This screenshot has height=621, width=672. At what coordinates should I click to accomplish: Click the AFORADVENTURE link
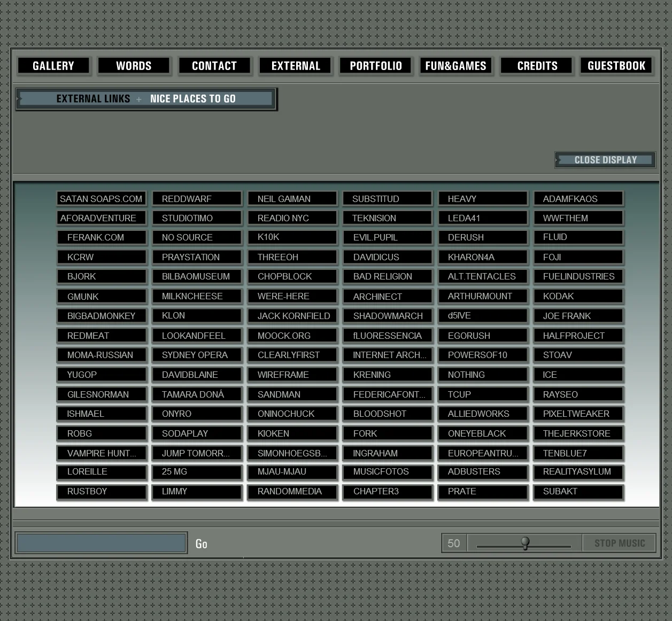(102, 218)
